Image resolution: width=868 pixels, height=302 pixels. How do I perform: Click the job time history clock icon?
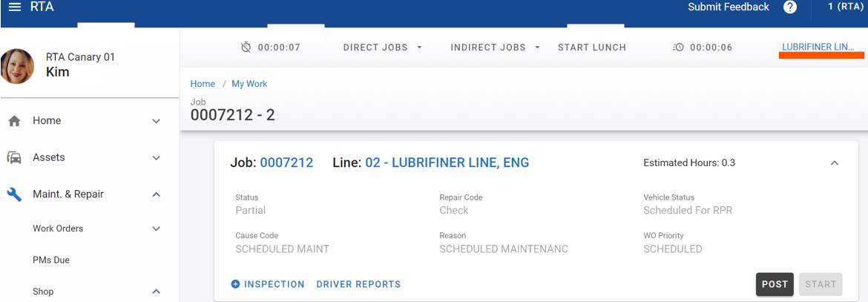point(678,47)
